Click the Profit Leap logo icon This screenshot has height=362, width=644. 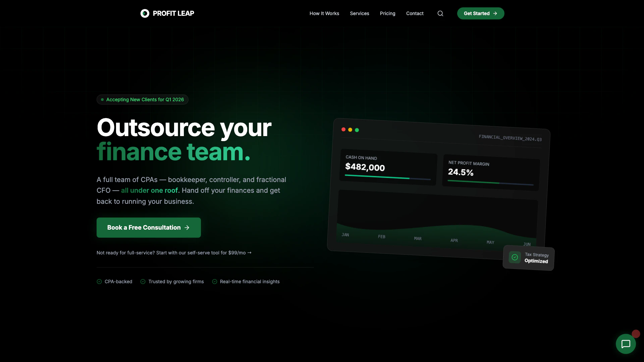coord(145,13)
